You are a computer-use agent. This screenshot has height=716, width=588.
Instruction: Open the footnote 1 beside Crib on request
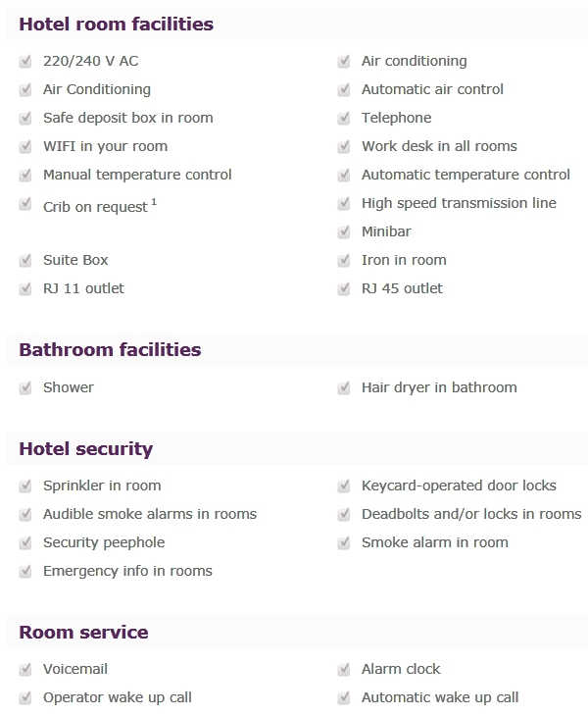pos(154,201)
